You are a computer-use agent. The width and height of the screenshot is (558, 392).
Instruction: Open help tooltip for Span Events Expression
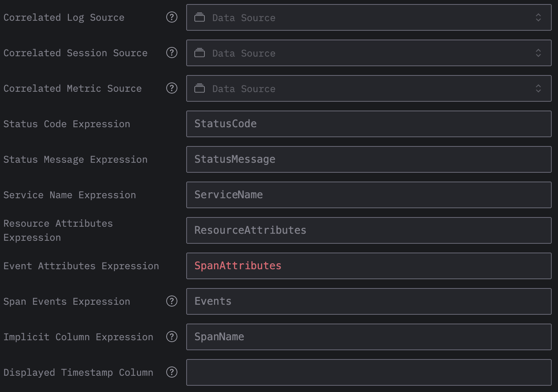(172, 301)
